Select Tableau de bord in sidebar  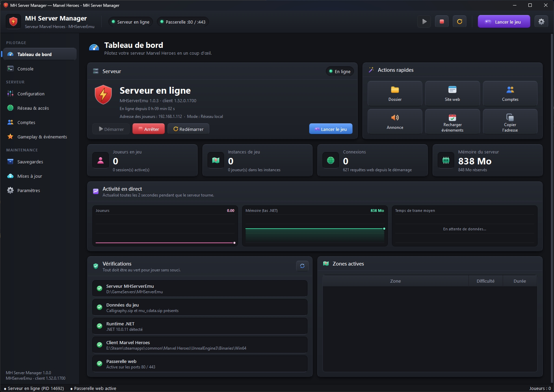[x=40, y=54]
